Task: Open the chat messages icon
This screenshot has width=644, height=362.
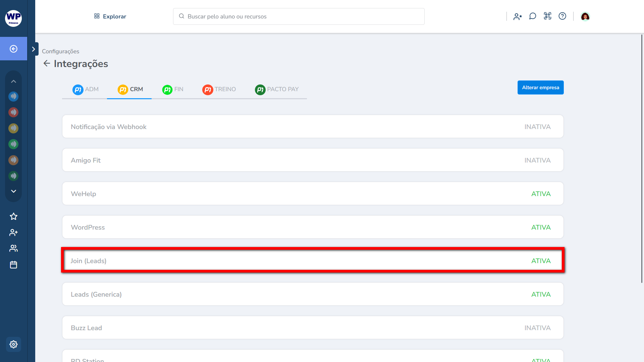Action: coord(533,16)
